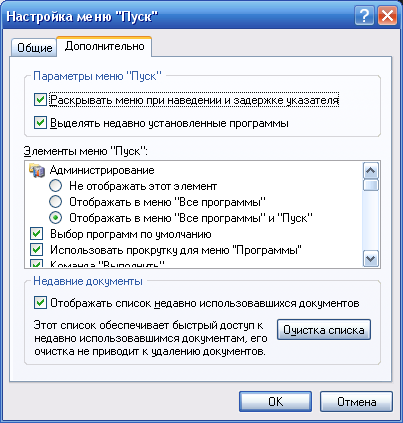The width and height of the screenshot is (403, 423).
Task: Select 'Отображать в меню Все программы' radio
Action: coord(55,202)
